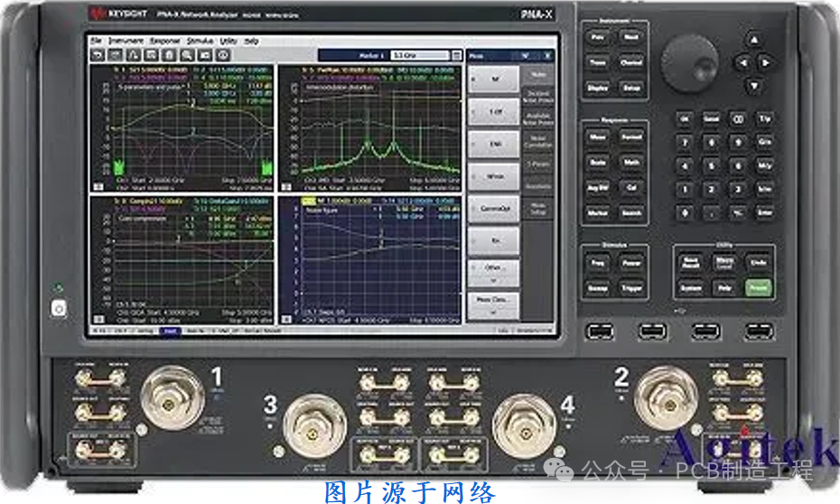Expand the Meas Class... softkey

click(493, 304)
